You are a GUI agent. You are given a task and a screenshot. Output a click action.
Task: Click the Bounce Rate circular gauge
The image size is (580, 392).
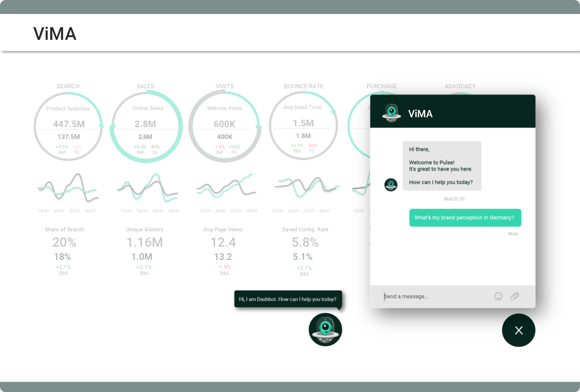(303, 126)
